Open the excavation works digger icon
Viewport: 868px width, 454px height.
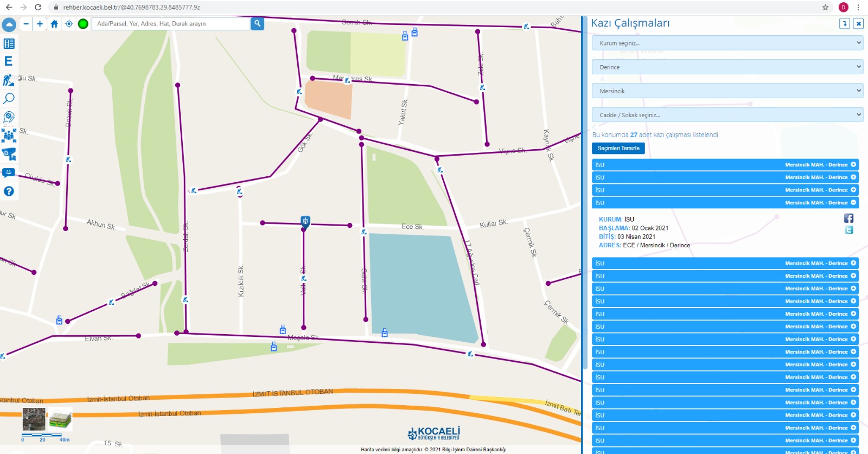point(9,80)
